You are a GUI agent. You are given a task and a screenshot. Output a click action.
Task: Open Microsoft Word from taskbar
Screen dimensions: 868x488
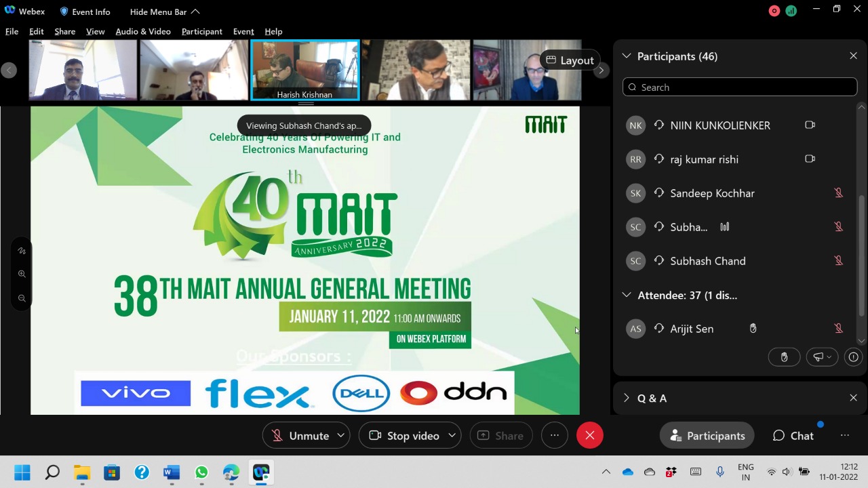[172, 472]
